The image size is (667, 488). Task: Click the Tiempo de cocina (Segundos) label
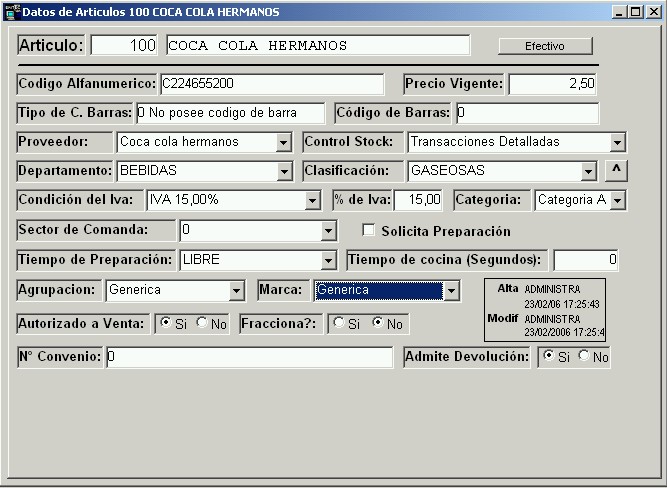click(447, 260)
